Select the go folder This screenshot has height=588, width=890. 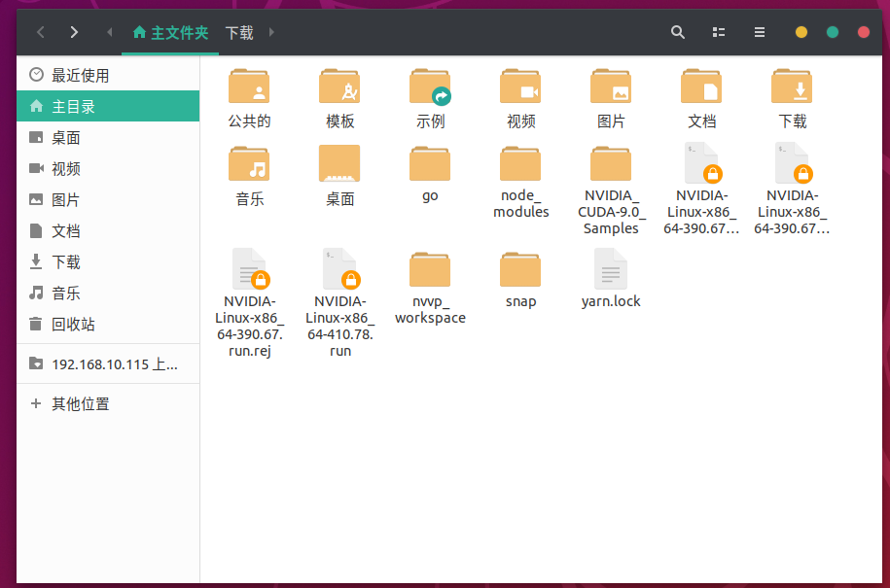(x=430, y=164)
